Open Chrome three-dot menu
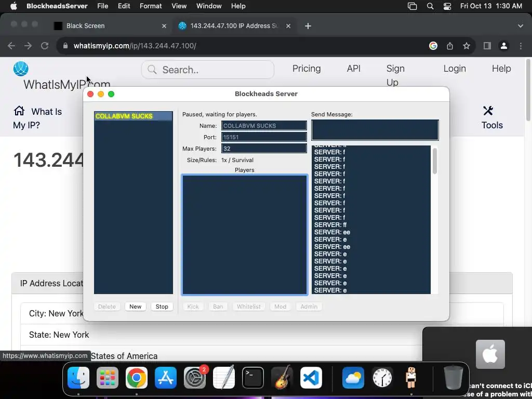Screen dimensions: 532x399 click(521, 46)
